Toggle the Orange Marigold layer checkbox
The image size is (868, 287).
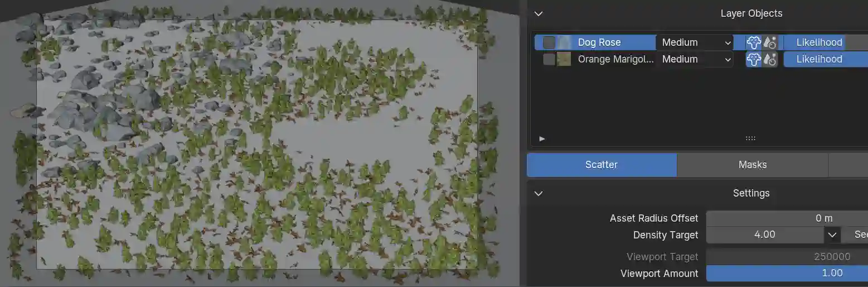pyautogui.click(x=549, y=59)
